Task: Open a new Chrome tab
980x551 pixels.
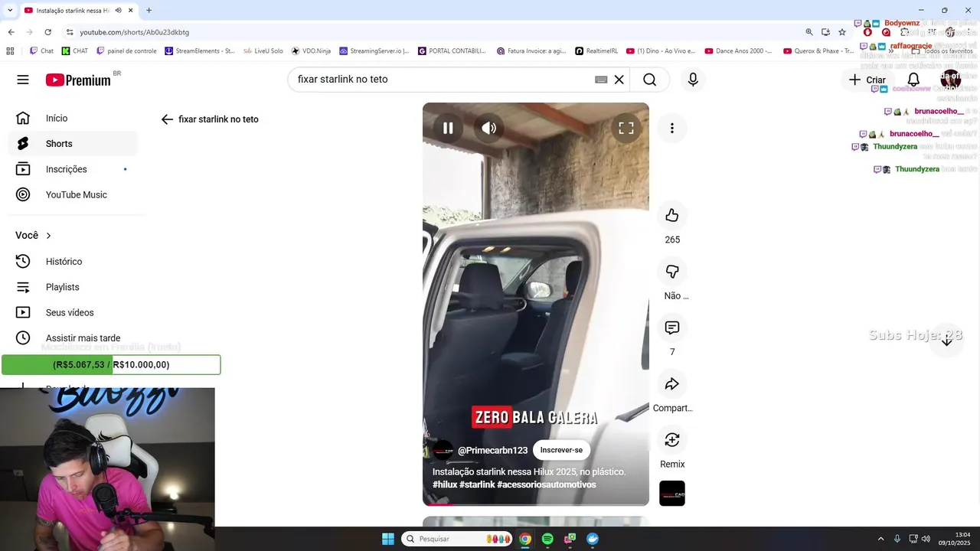Action: (x=149, y=10)
